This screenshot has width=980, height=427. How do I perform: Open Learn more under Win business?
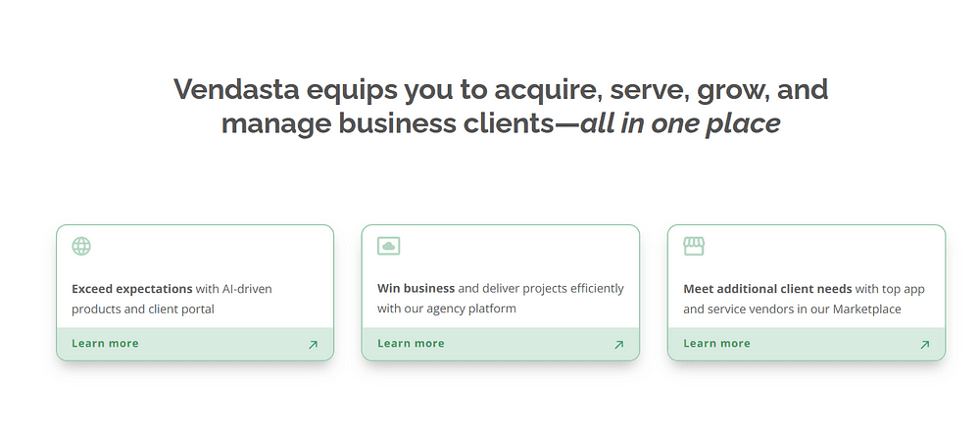[x=411, y=344]
